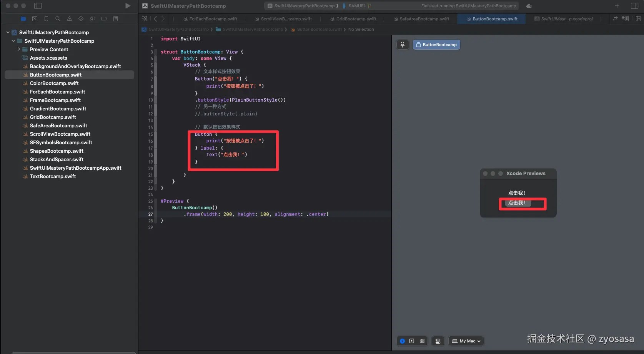644x354 pixels.
Task: Open ColorBootcamp.swift file
Action: [x=54, y=83]
